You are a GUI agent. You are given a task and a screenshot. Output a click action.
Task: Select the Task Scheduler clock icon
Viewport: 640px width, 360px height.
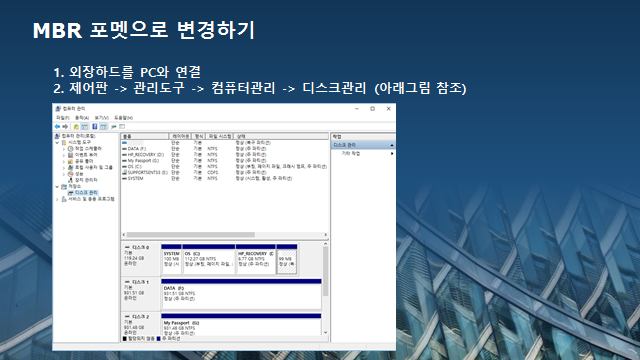(x=70, y=149)
